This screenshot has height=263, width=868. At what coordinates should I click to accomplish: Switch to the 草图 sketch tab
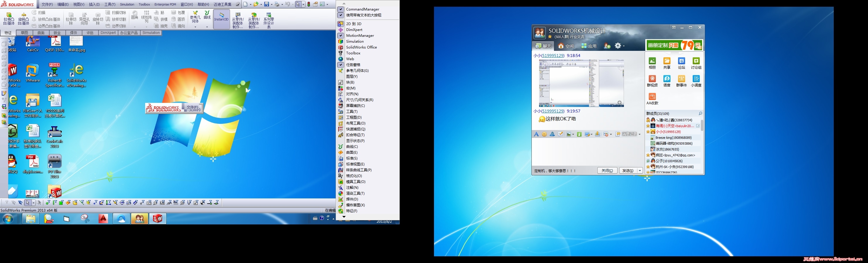24,33
